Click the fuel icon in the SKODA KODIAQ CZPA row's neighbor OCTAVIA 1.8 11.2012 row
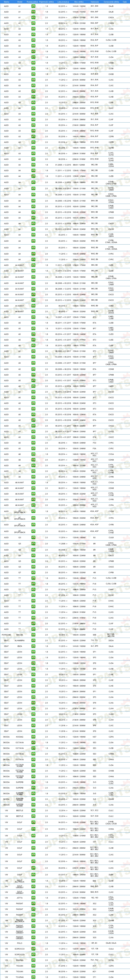 coord(33,743)
